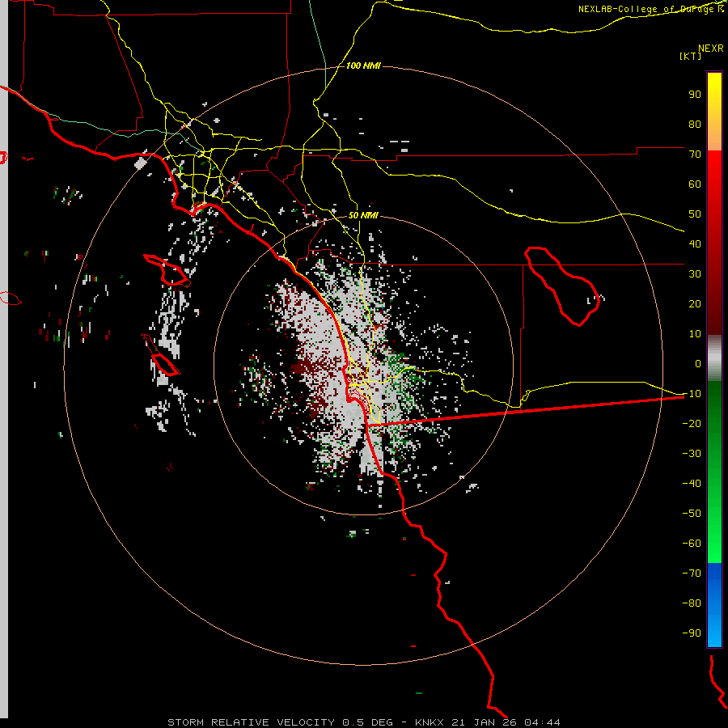Screen dimensions: 728x728
Task: Select the "40" value on velocity scale
Action: coord(695,243)
